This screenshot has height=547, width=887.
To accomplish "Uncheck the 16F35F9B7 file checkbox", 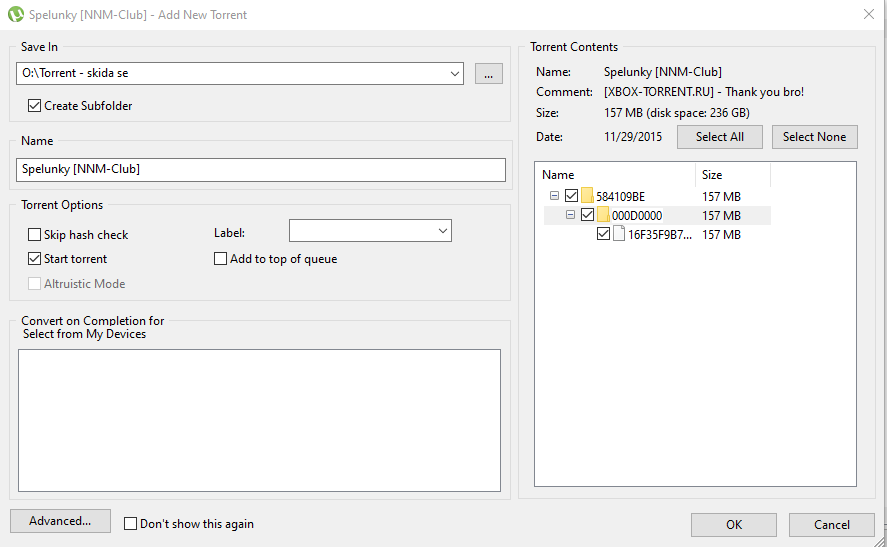I will (603, 234).
